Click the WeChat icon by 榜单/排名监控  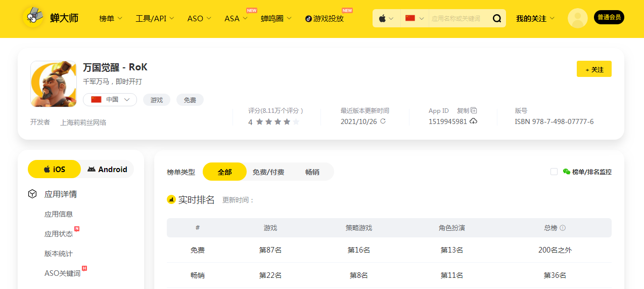point(567,172)
